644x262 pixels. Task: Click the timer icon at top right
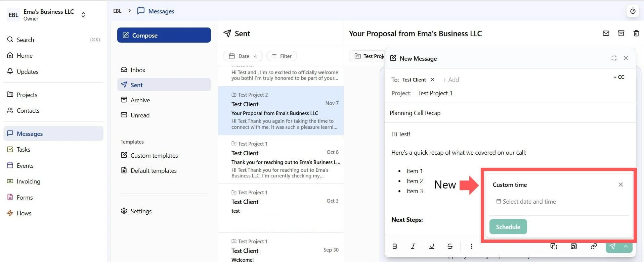633,11
